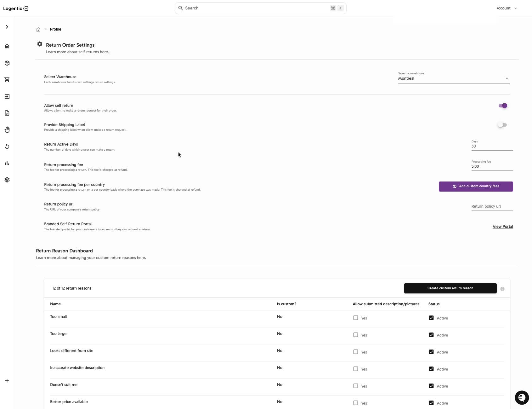The width and height of the screenshot is (532, 409).
Task: Click Learn more about self-returns here
Action: pyautogui.click(x=77, y=52)
